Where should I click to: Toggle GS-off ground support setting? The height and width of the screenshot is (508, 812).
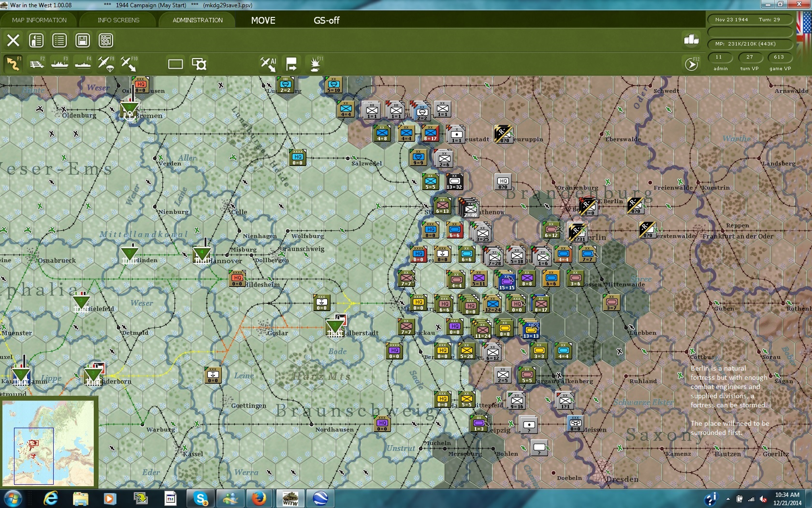[326, 20]
